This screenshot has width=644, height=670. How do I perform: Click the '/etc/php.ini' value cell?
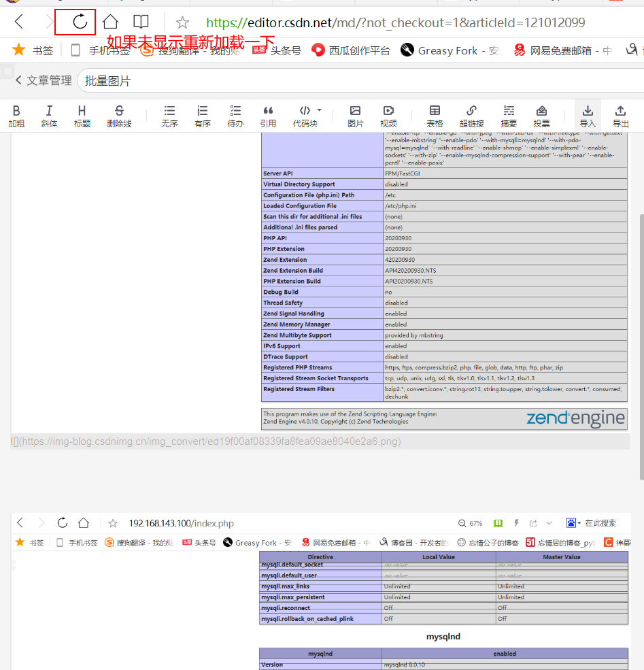point(505,205)
